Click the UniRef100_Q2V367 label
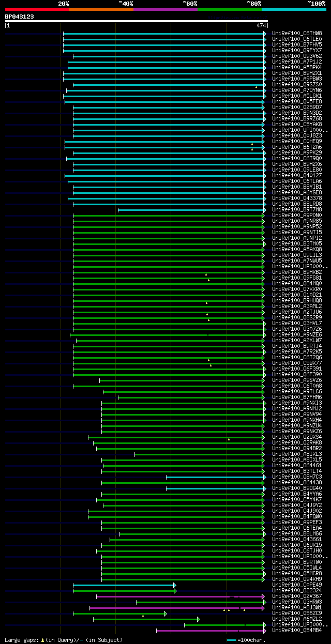This screenshot has width=331, height=644. point(297,596)
